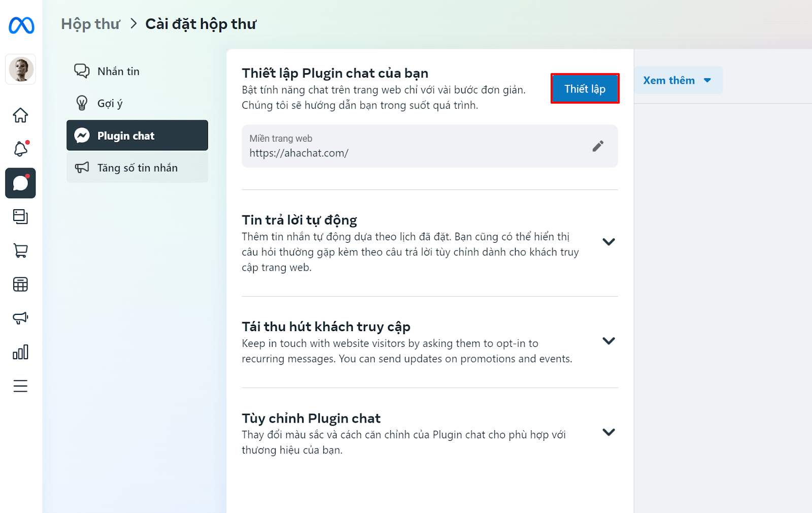Open the profile avatar thumbnail

21,69
